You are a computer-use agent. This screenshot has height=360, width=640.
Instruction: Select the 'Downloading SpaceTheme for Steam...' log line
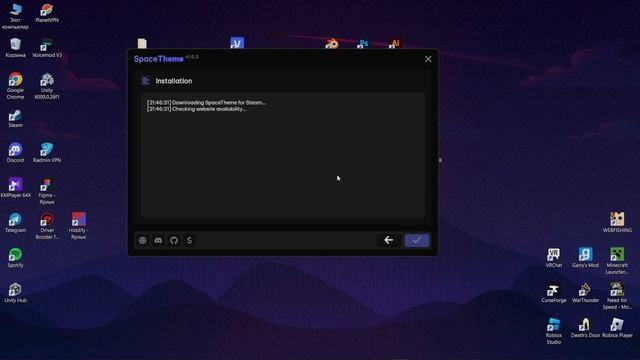[x=206, y=102]
